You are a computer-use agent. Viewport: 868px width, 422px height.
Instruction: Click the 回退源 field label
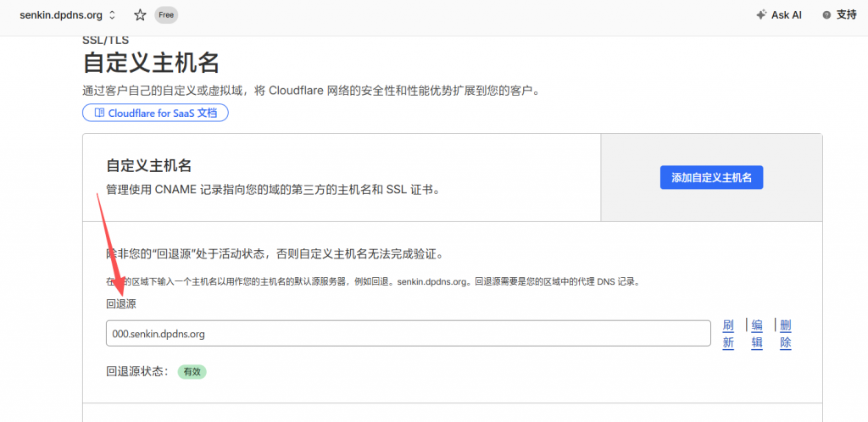121,304
